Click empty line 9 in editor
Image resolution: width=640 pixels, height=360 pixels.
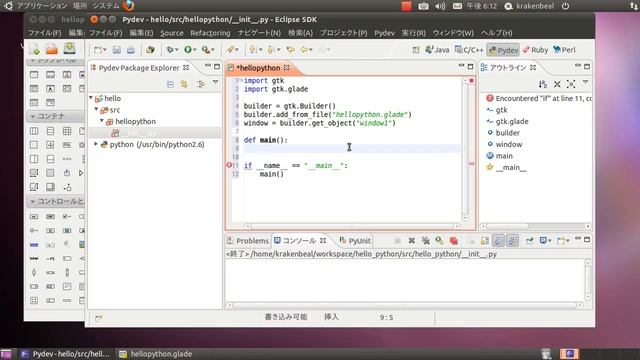pyautogui.click(x=352, y=149)
